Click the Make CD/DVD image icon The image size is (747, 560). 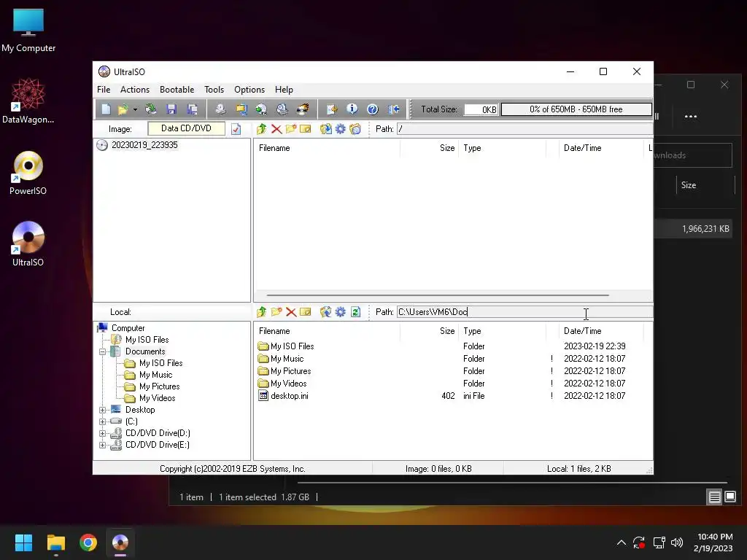tap(220, 109)
